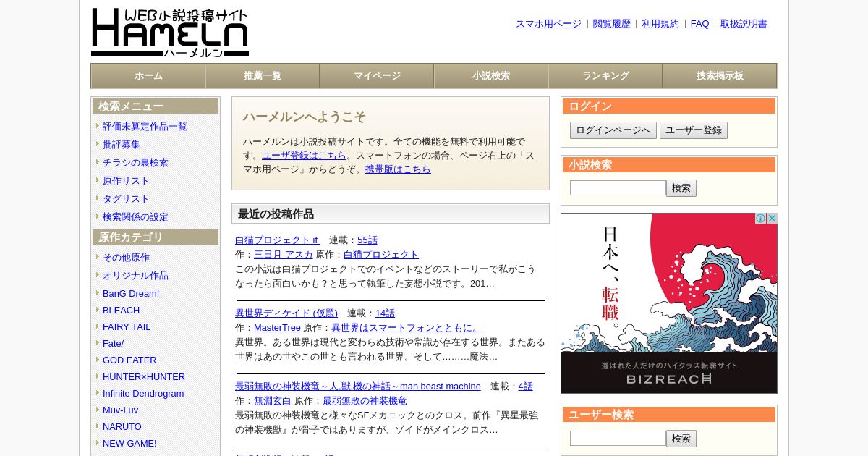
Task: Open the 捜索掲示板 navigation tab
Action: click(720, 76)
